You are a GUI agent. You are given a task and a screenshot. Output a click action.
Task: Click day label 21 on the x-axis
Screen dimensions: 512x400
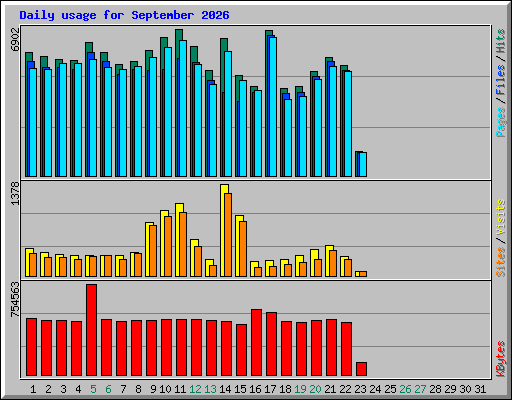pos(330,389)
